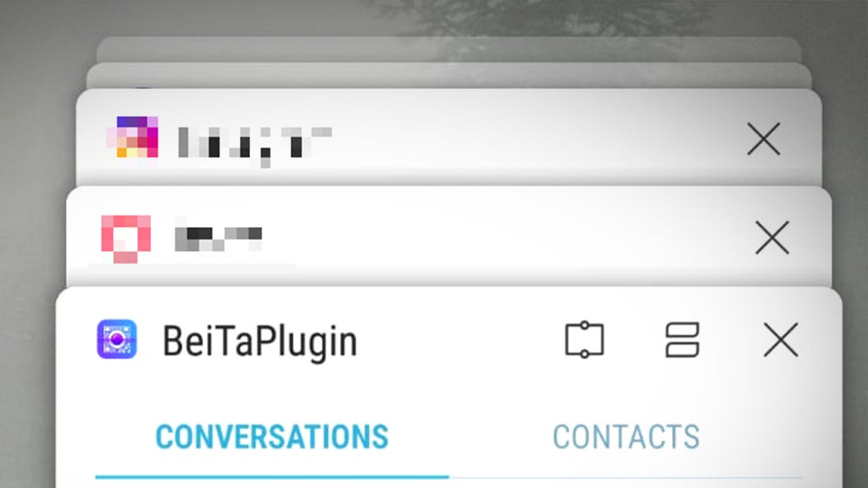This screenshot has width=868, height=488.
Task: Switch to the CONVERSATIONS tab
Action: (x=272, y=437)
